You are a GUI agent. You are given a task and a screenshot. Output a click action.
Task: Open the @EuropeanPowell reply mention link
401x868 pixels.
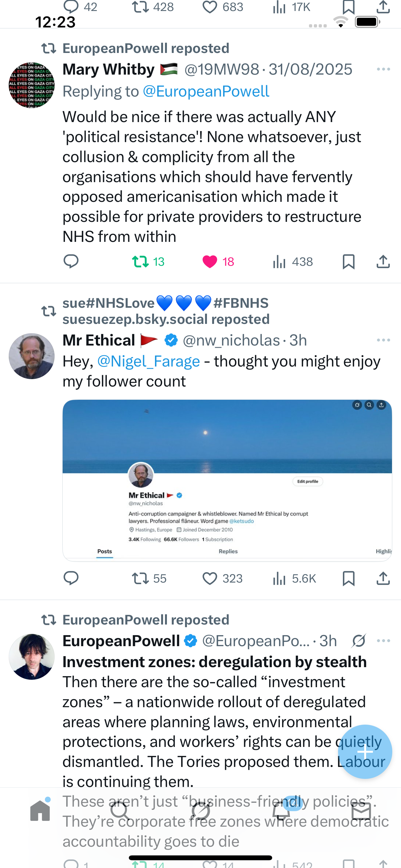(206, 91)
